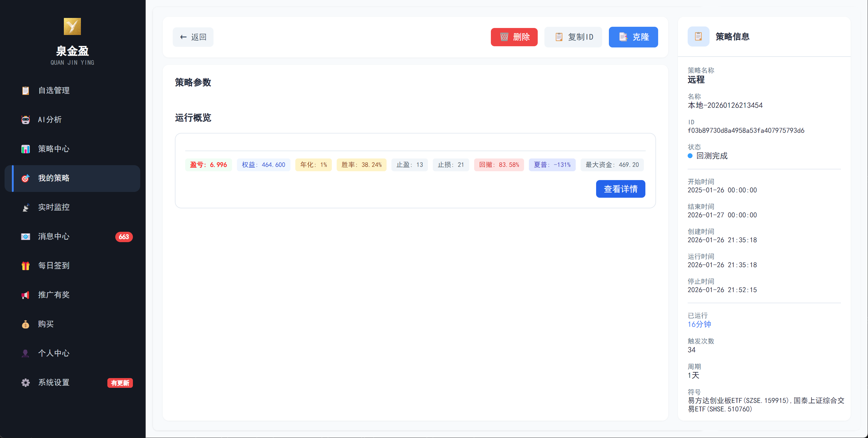868x438 pixels.
Task: Click the money bag icon for 购买
Action: [26, 324]
